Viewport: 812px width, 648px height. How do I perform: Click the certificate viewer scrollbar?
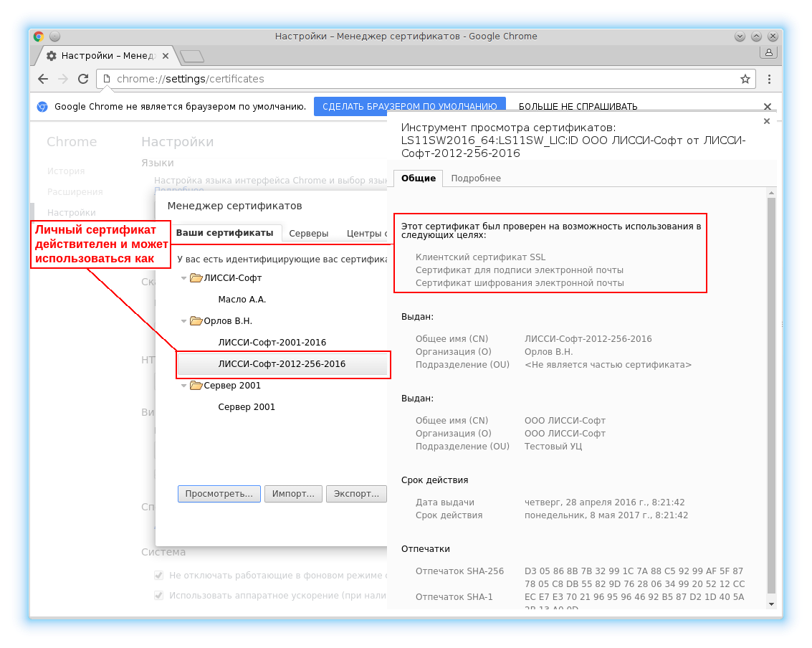point(771,394)
